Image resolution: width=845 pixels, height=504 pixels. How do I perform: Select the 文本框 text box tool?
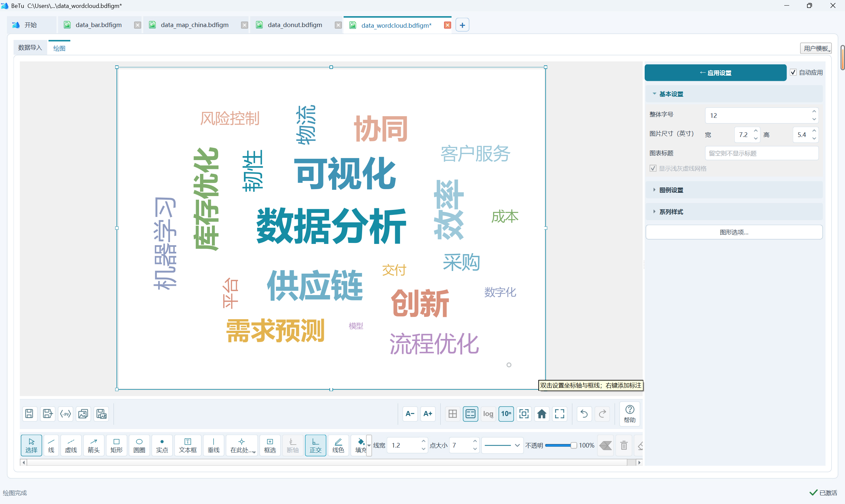point(188,445)
